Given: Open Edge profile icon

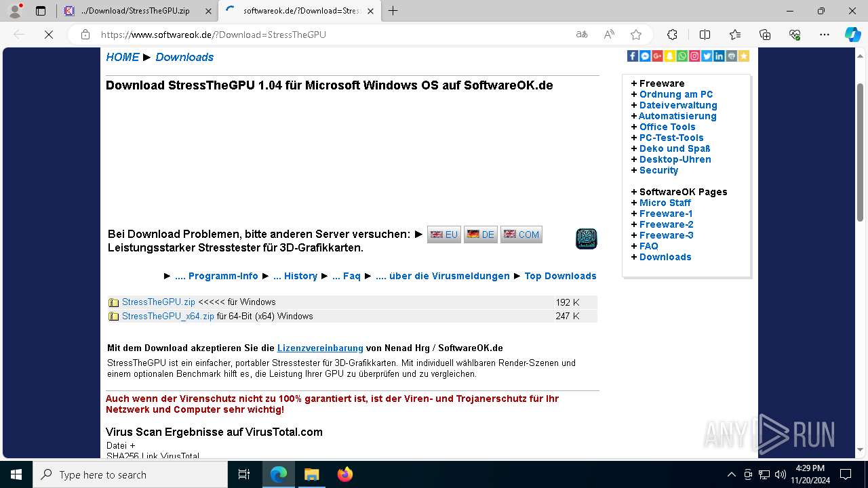Looking at the screenshot, I should (x=15, y=11).
